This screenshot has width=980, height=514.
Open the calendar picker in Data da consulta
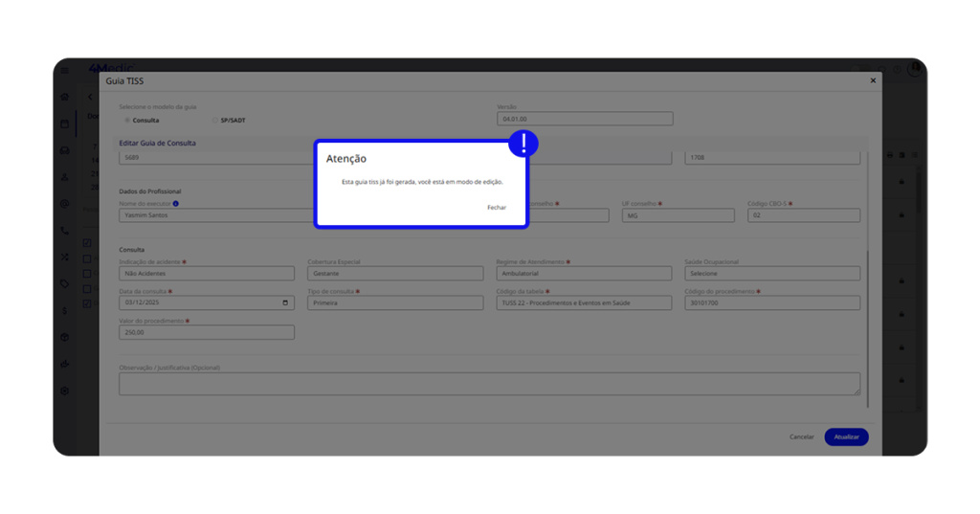(x=285, y=303)
